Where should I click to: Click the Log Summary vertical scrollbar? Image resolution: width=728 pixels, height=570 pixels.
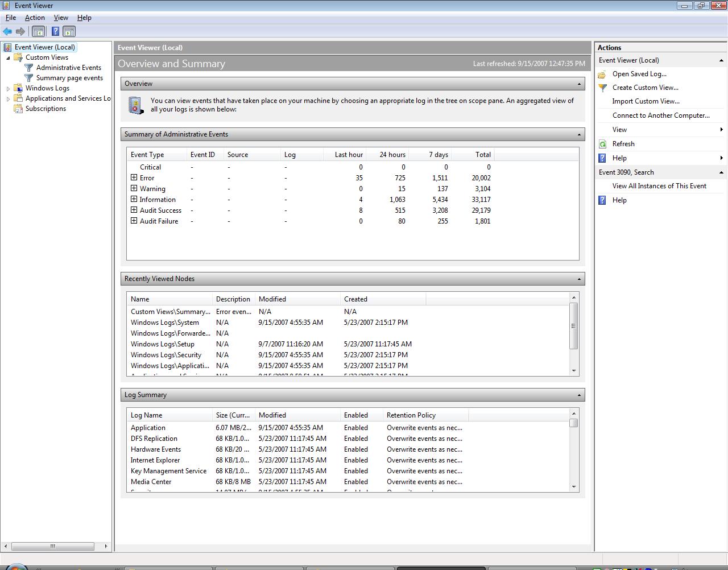click(x=574, y=449)
